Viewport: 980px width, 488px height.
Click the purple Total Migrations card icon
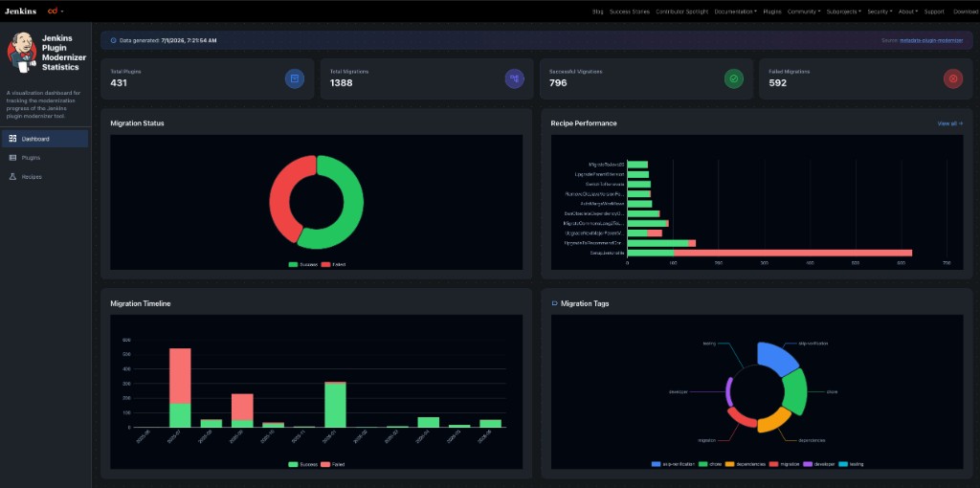[x=514, y=78]
